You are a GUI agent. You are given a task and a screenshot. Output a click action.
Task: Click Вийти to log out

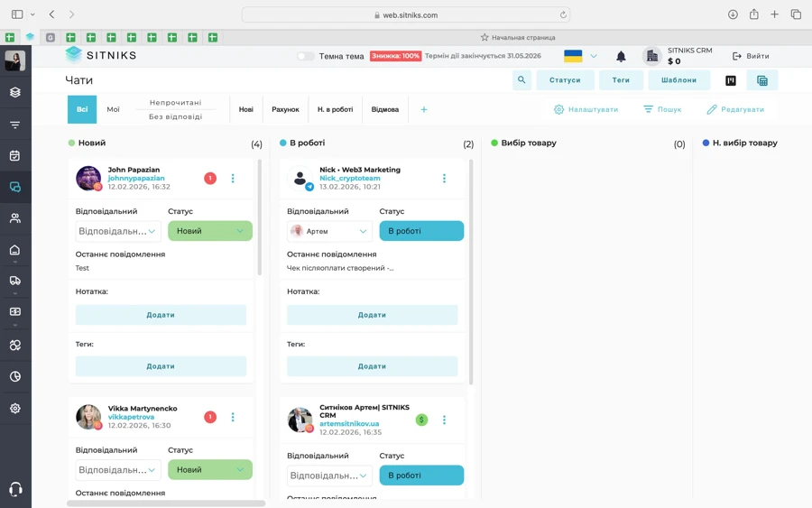tap(751, 56)
